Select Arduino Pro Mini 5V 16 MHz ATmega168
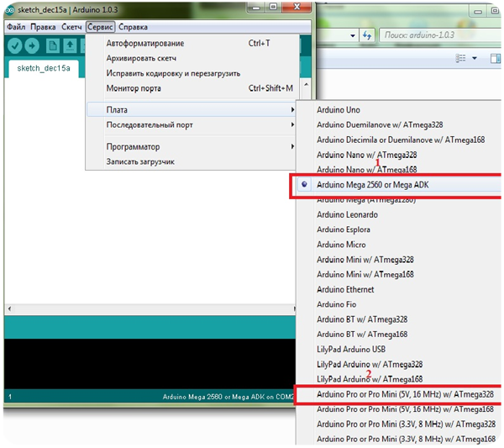 pyautogui.click(x=398, y=409)
